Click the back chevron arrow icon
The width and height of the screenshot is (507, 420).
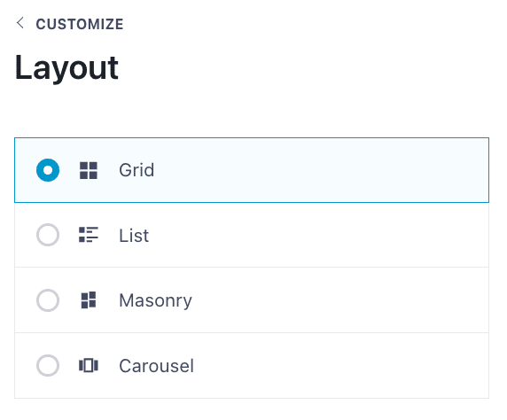click(20, 23)
